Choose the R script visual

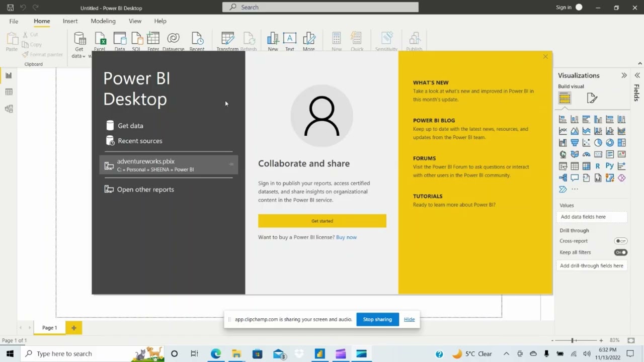[598, 166]
